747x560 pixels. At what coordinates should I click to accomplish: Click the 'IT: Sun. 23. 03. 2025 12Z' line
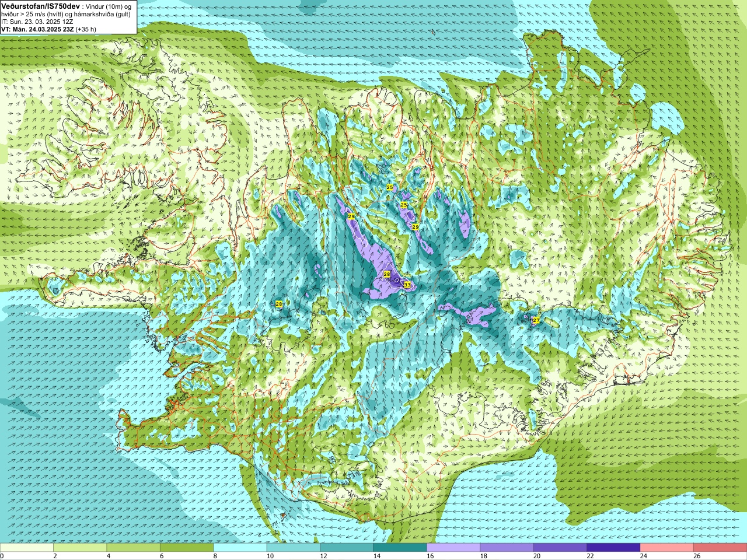tap(37, 22)
